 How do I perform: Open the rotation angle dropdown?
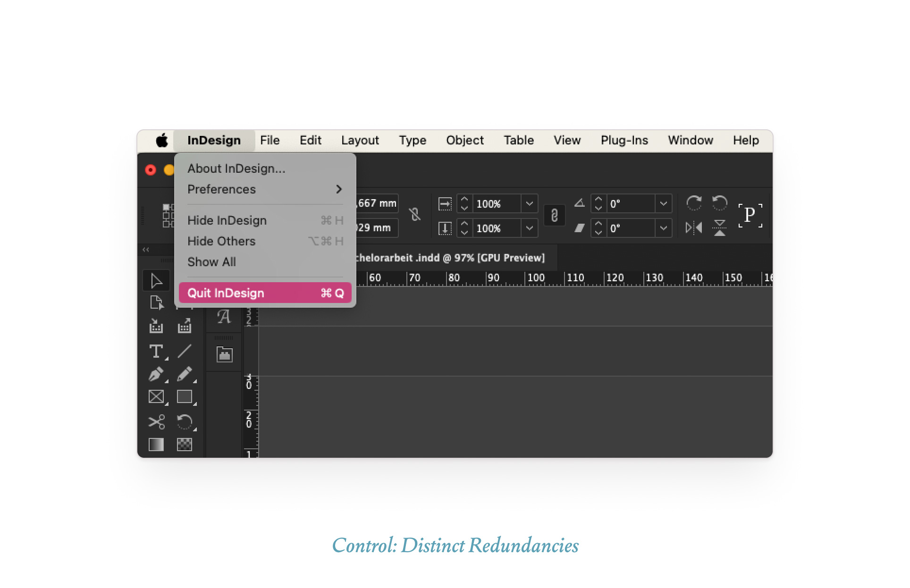(664, 204)
